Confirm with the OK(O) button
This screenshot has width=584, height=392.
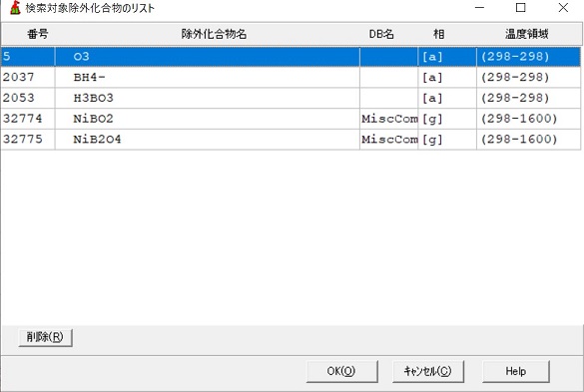click(341, 371)
